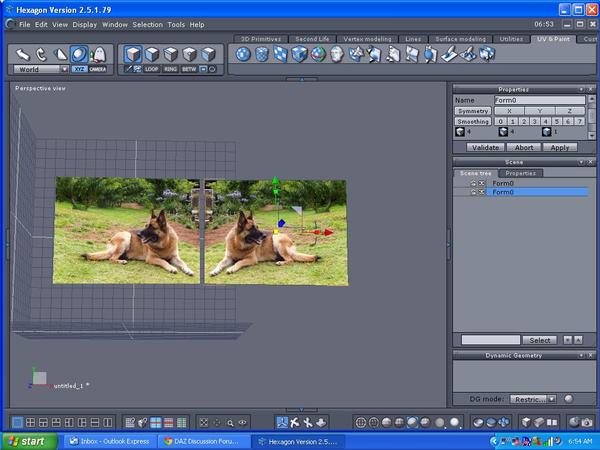Image resolution: width=600 pixels, height=450 pixels.
Task: Toggle Z symmetry axis
Action: click(570, 111)
